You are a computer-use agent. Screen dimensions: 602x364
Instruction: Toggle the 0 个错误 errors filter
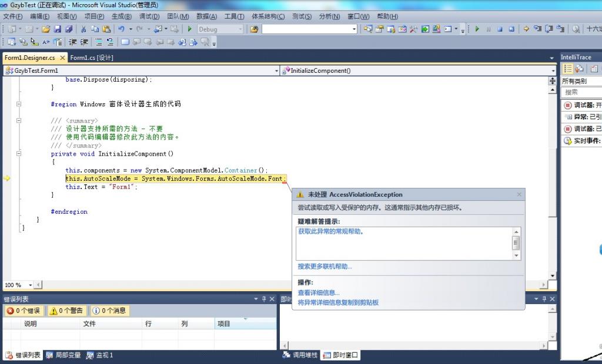click(24, 311)
